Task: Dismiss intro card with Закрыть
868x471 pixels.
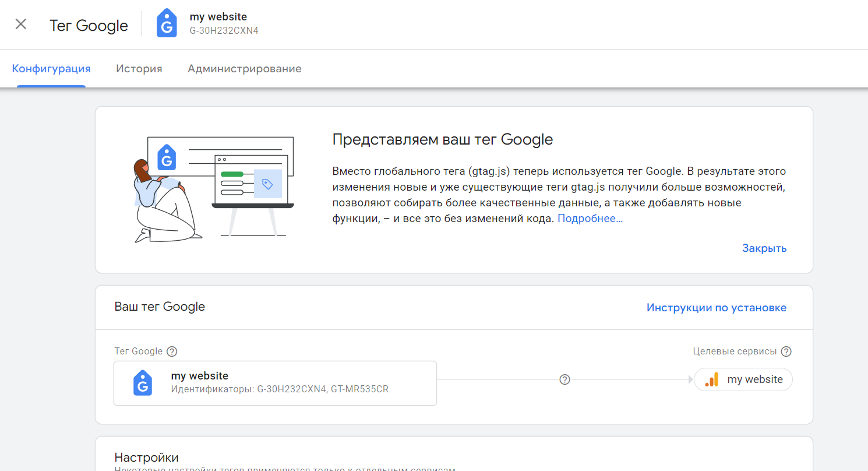Action: [x=764, y=248]
